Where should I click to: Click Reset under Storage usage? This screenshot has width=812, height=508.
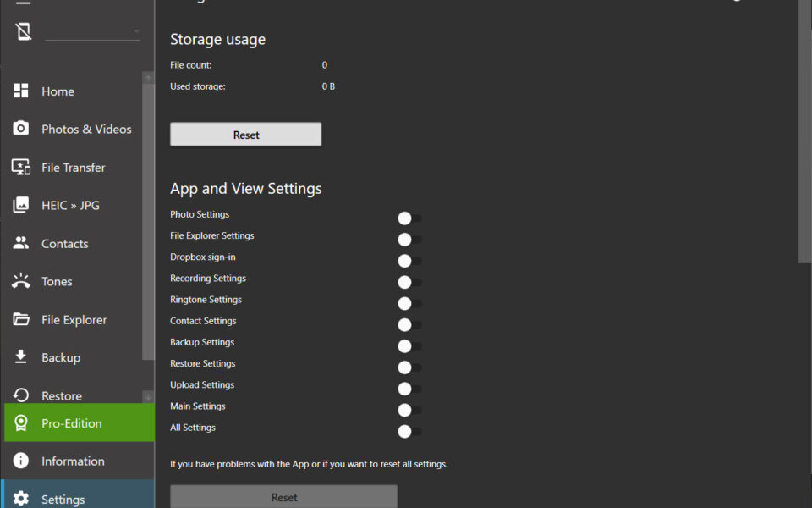(x=245, y=135)
